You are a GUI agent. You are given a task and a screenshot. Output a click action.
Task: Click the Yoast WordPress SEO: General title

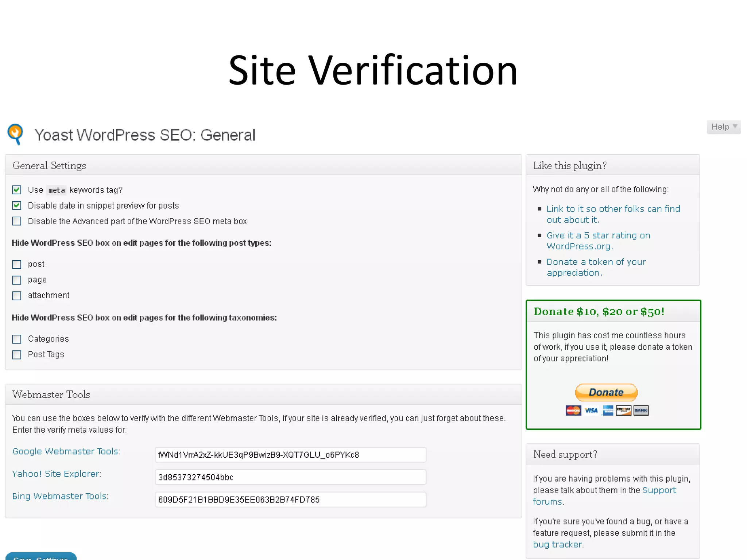[x=145, y=135]
